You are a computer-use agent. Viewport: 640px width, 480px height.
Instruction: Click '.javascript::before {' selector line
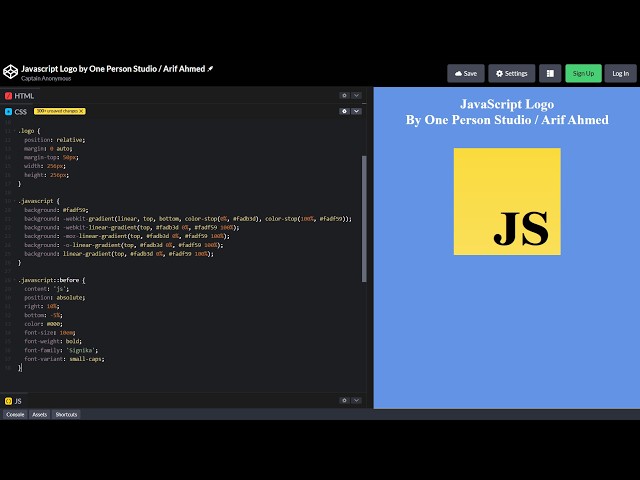[52, 280]
